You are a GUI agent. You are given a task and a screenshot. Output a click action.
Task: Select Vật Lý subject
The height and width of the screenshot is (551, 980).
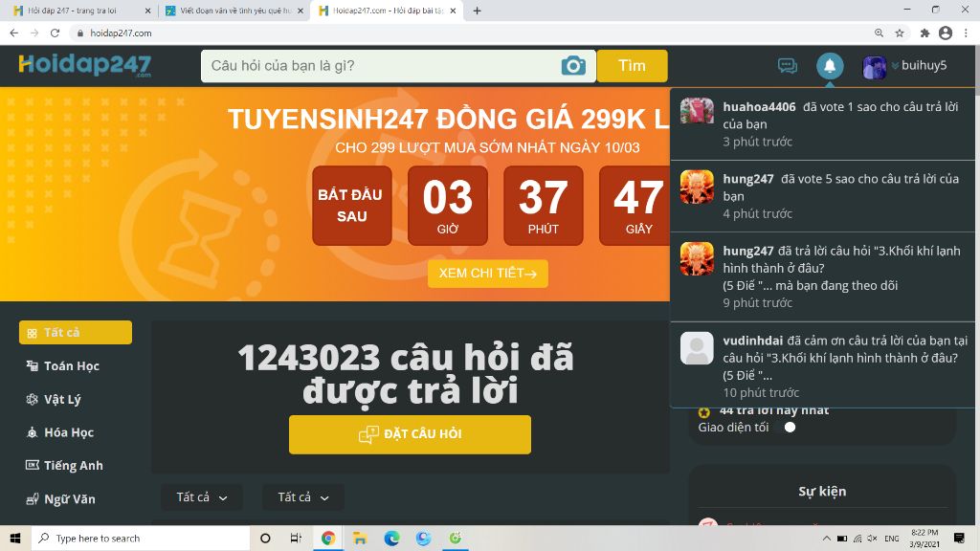(62, 399)
